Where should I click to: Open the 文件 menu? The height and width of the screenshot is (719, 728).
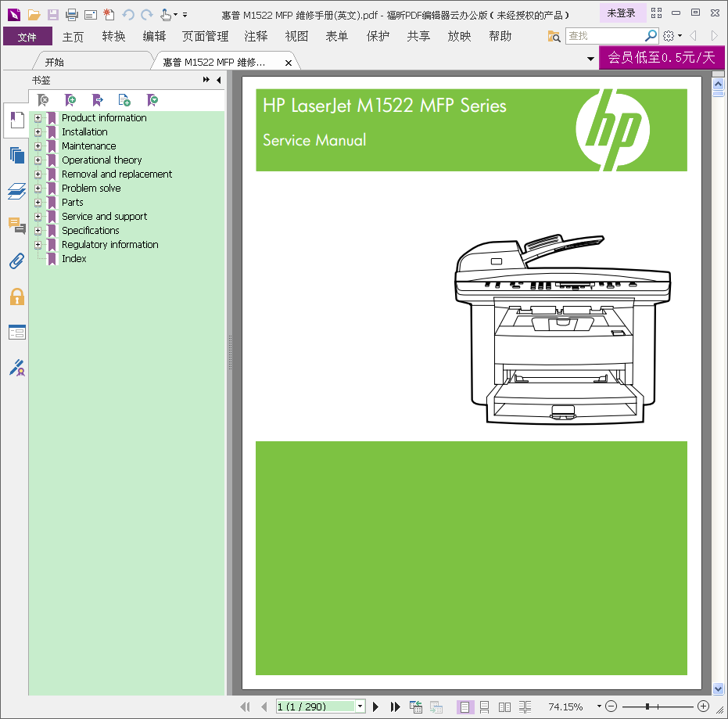pos(27,36)
